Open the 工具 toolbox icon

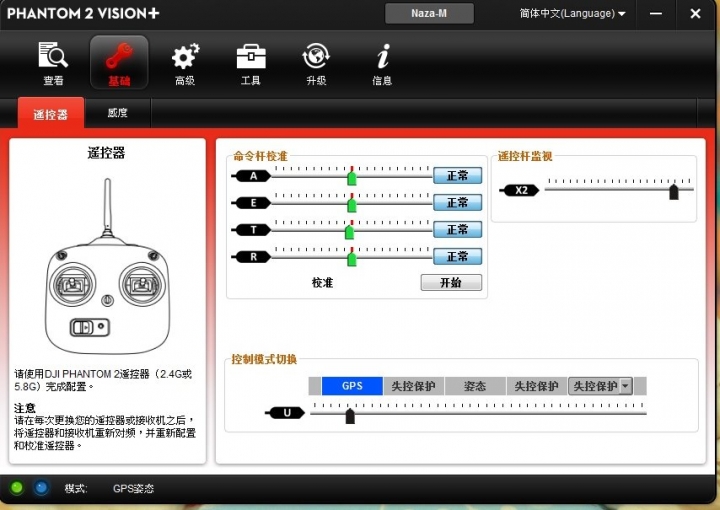(x=251, y=63)
